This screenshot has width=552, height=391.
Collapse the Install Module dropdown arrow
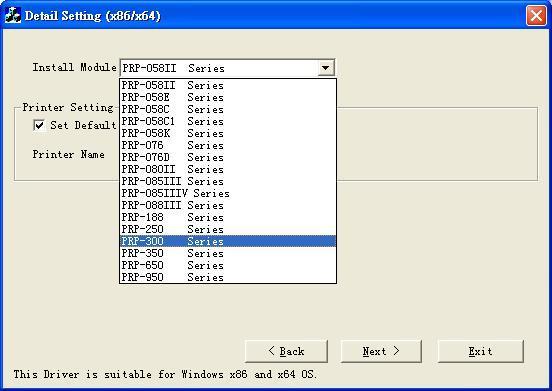(x=326, y=68)
